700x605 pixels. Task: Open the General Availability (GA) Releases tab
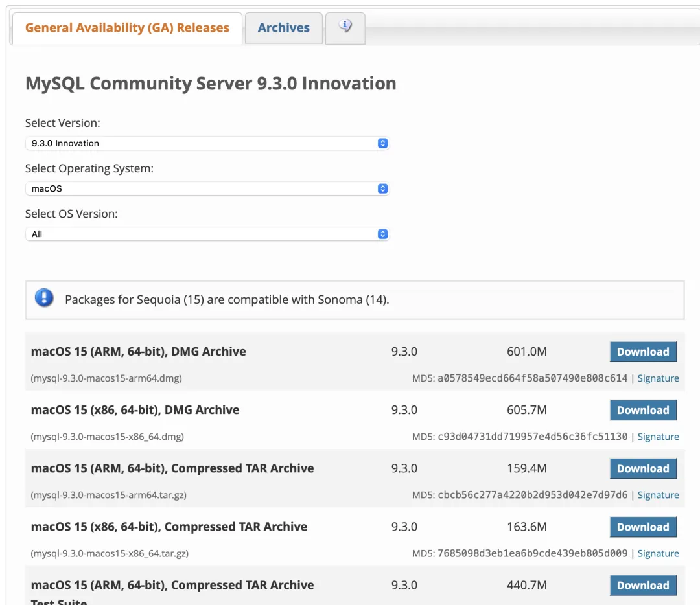click(x=127, y=28)
